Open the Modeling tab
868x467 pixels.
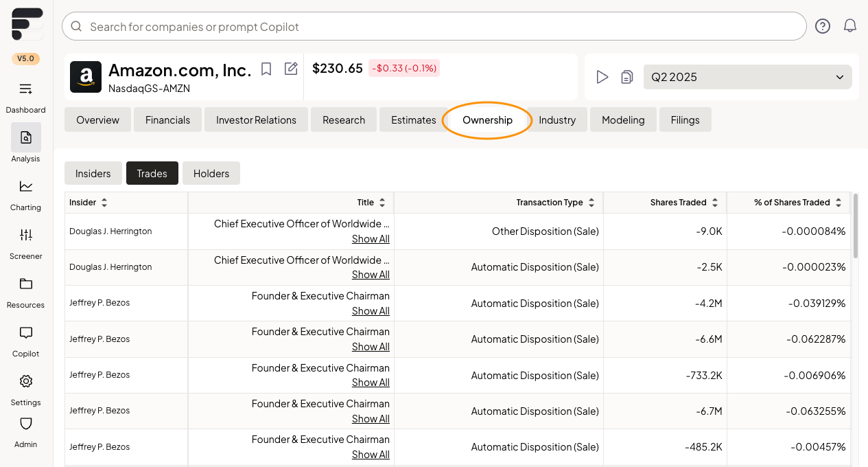623,119
